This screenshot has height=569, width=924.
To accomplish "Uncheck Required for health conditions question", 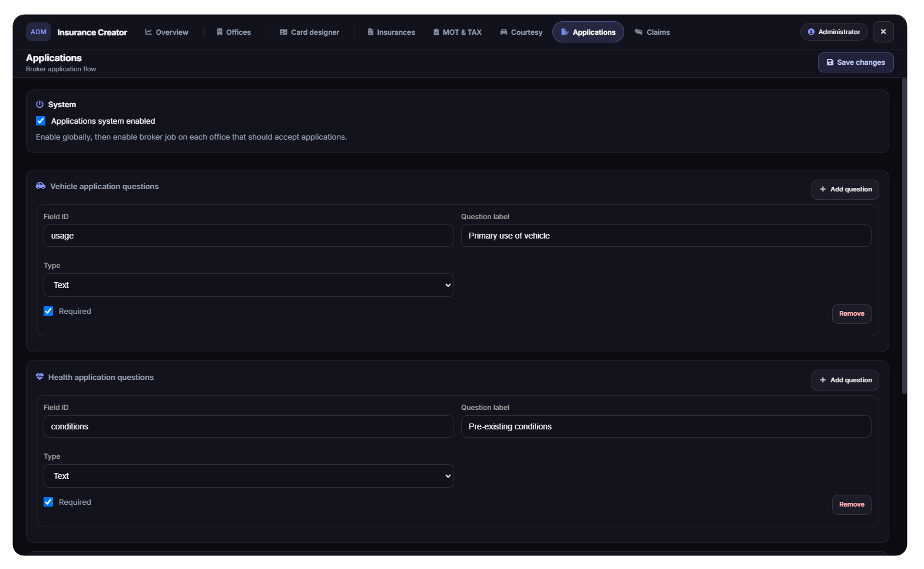I will [x=48, y=502].
